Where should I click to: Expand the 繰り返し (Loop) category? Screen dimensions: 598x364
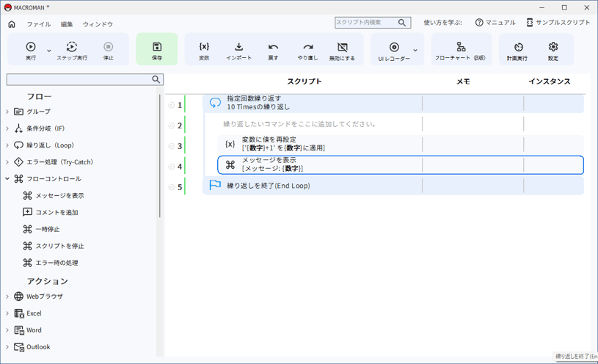tap(8, 145)
